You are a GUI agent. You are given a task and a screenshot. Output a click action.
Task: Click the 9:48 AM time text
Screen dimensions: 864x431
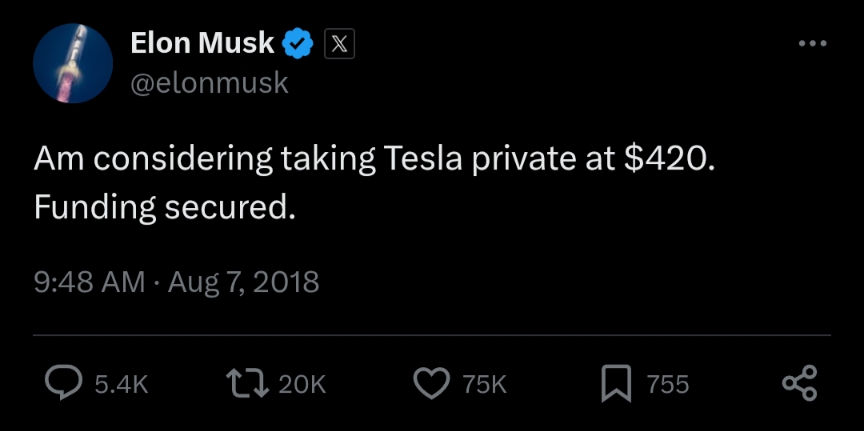coord(89,282)
